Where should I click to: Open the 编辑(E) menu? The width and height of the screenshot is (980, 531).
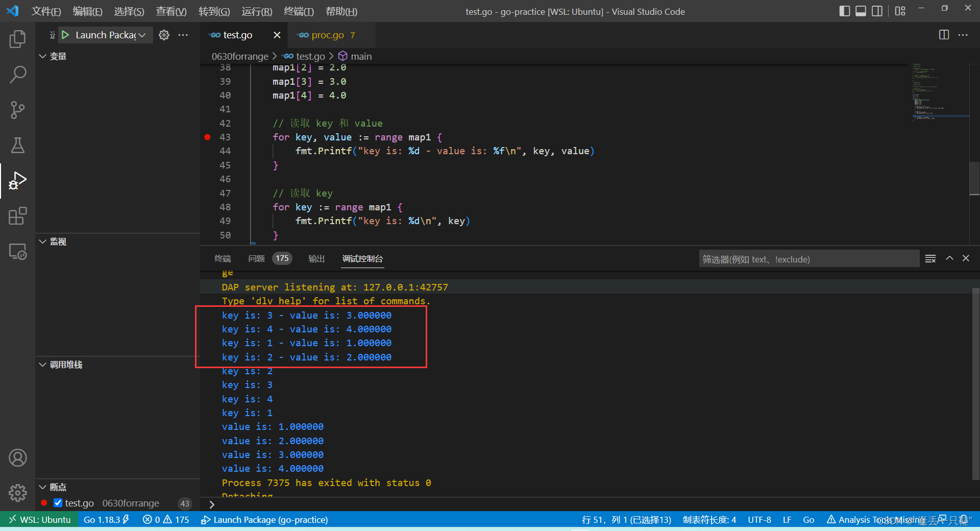[x=87, y=11]
